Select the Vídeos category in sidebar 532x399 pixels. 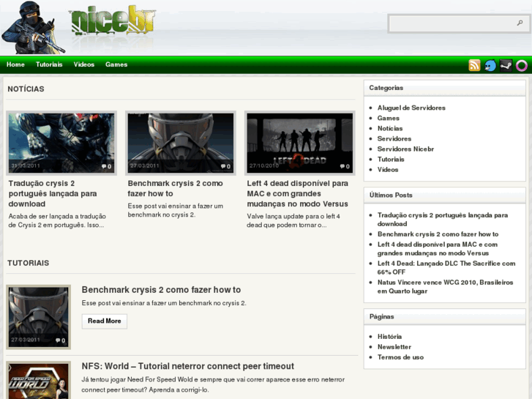(387, 169)
